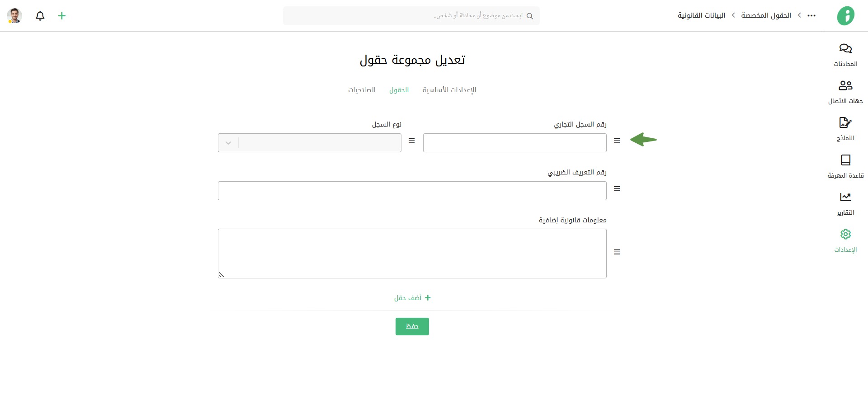Click the drag handle beside رقم السجل التجاري
Viewport: 868px width, 409px height.
(617, 141)
